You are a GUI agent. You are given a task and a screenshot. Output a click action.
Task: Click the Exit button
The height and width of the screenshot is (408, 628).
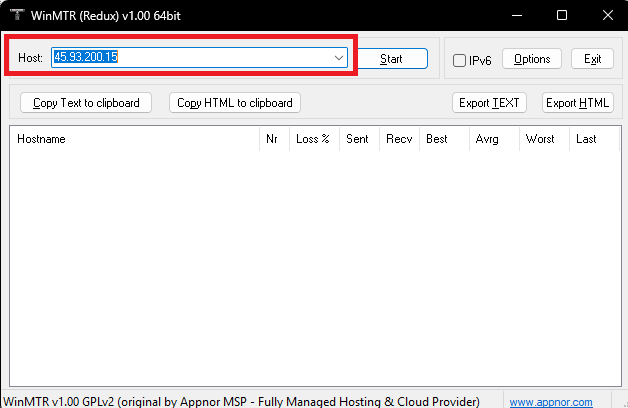tap(592, 59)
